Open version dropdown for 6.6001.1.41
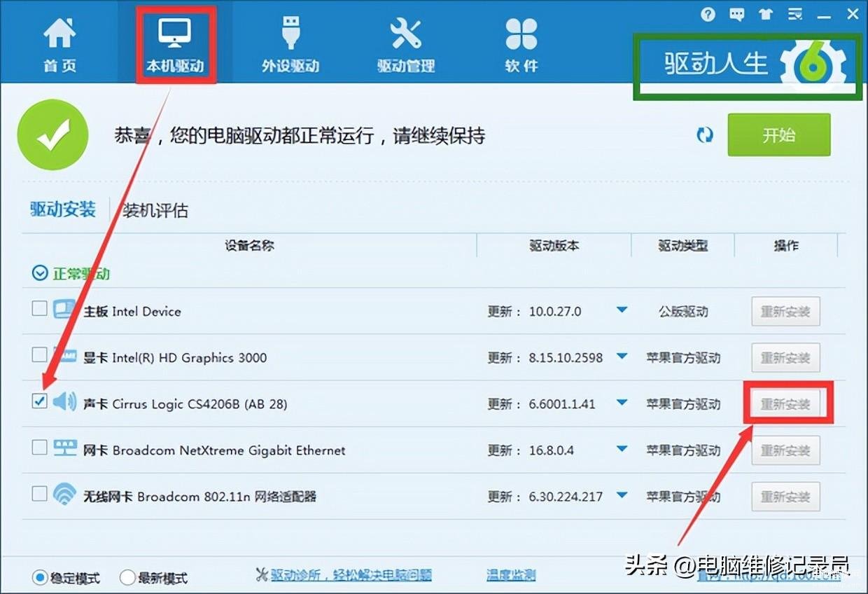Image resolution: width=868 pixels, height=594 pixels. 622,403
